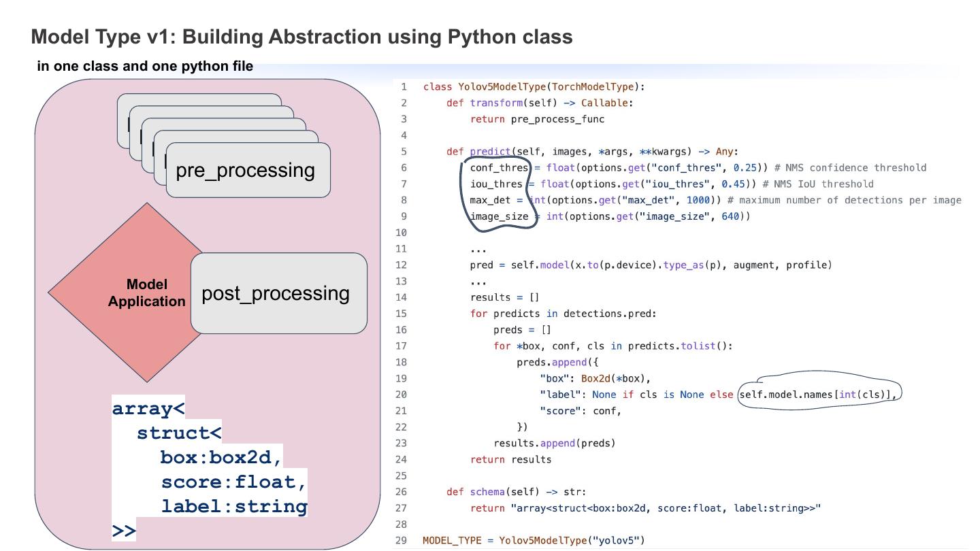The width and height of the screenshot is (980, 551).
Task: Click the closing ">>" of the schema
Action: (x=125, y=531)
